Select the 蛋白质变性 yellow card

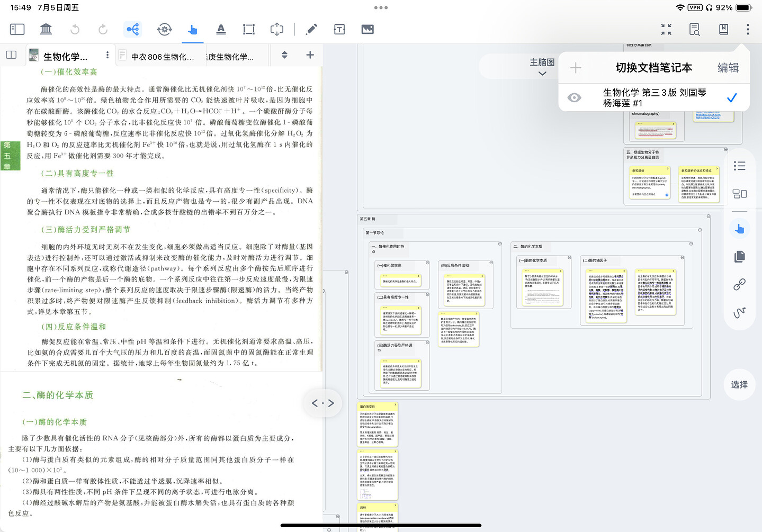pyautogui.click(x=378, y=425)
